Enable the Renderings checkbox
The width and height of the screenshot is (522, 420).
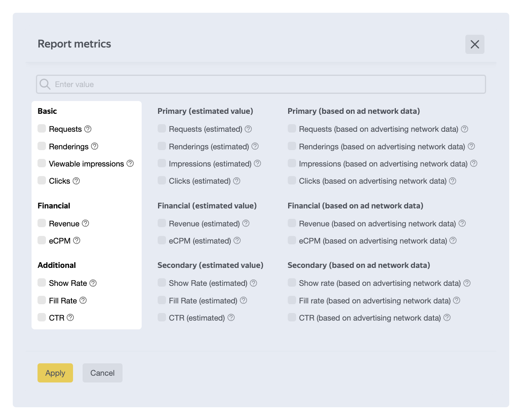tap(42, 146)
